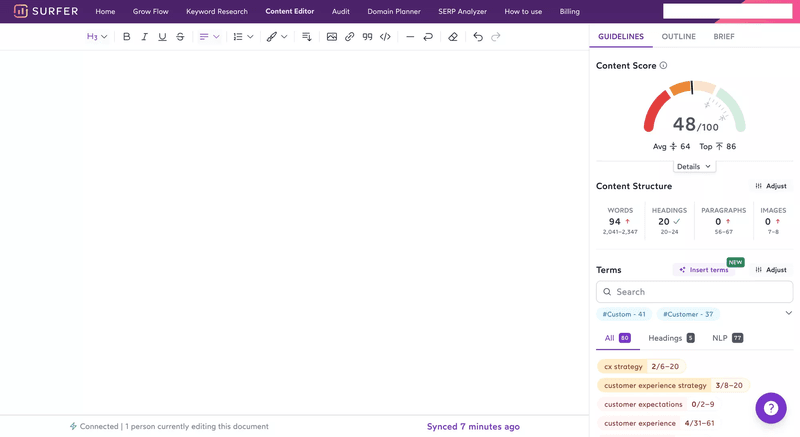
Task: Apply italic formatting
Action: pos(145,37)
